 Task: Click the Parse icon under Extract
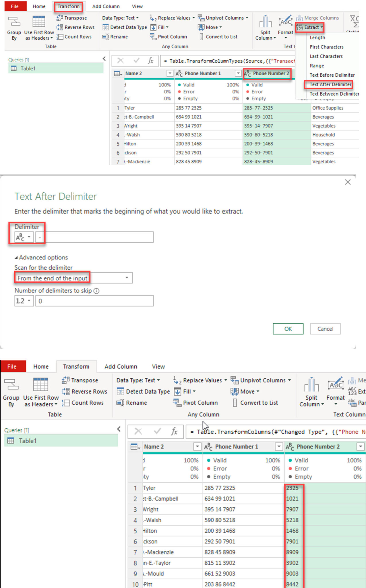[x=352, y=403]
